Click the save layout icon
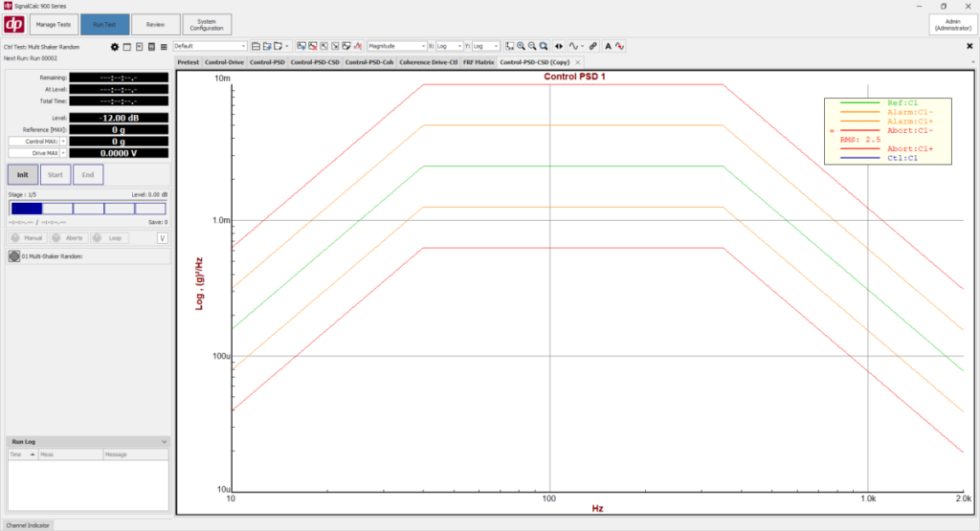Viewport: 980px width, 531px height. click(x=267, y=46)
